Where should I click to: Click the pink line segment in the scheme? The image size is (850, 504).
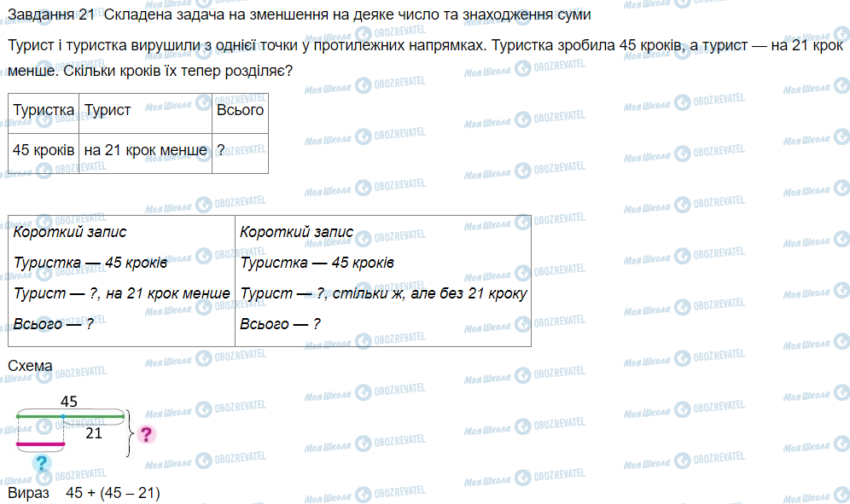pyautogui.click(x=40, y=444)
